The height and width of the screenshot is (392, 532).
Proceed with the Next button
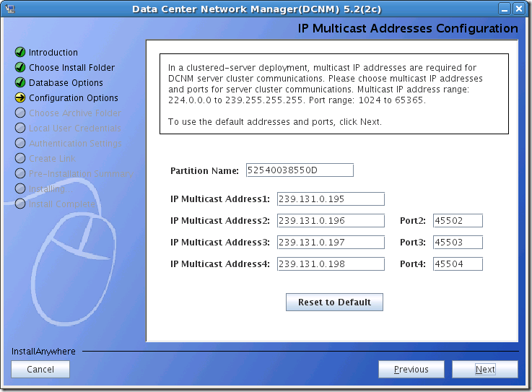tap(485, 370)
